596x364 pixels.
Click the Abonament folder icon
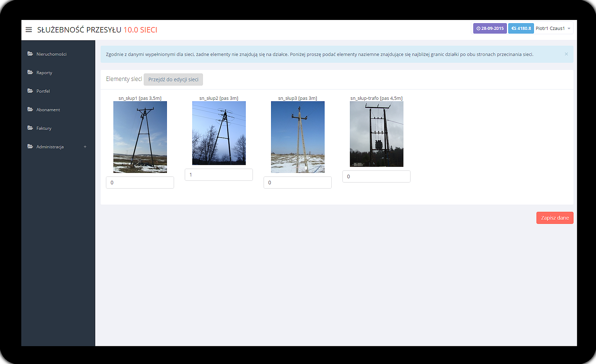[30, 109]
